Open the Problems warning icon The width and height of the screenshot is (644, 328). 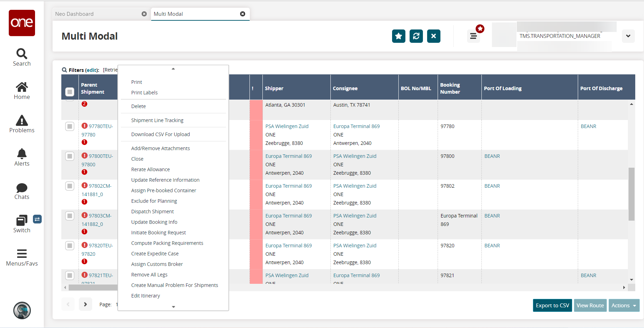click(22, 121)
